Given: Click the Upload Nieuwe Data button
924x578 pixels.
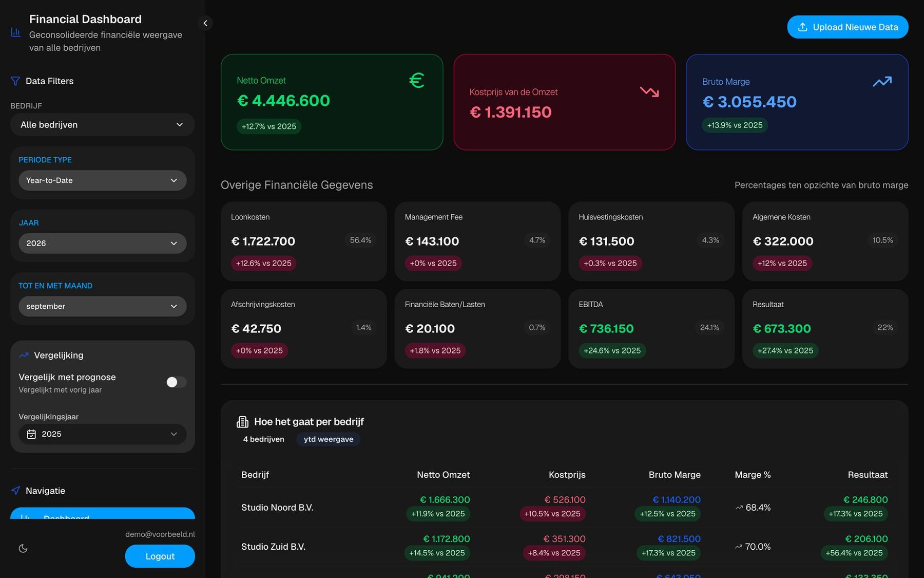Looking at the screenshot, I should 848,27.
